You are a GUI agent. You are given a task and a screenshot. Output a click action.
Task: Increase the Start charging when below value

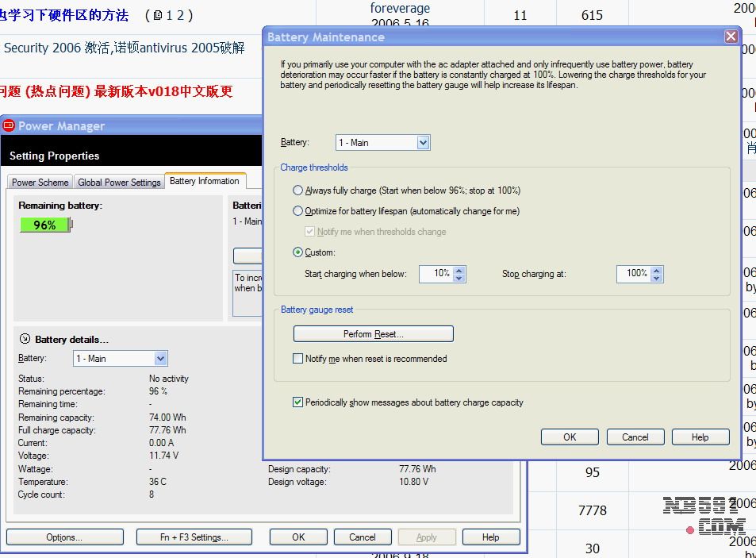[x=460, y=270]
